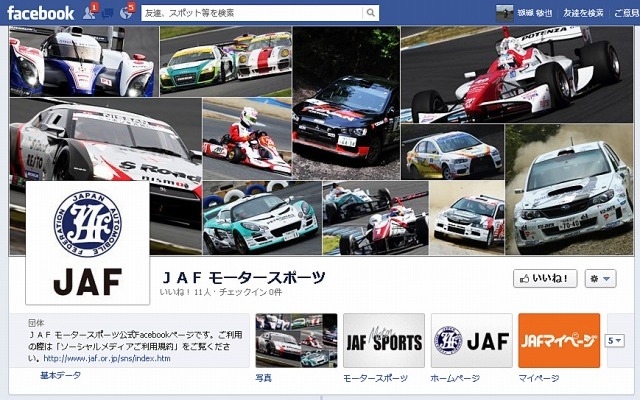The width and height of the screenshot is (640, 400).
Task: Open friend requests icon with 1 badge
Action: (90, 13)
